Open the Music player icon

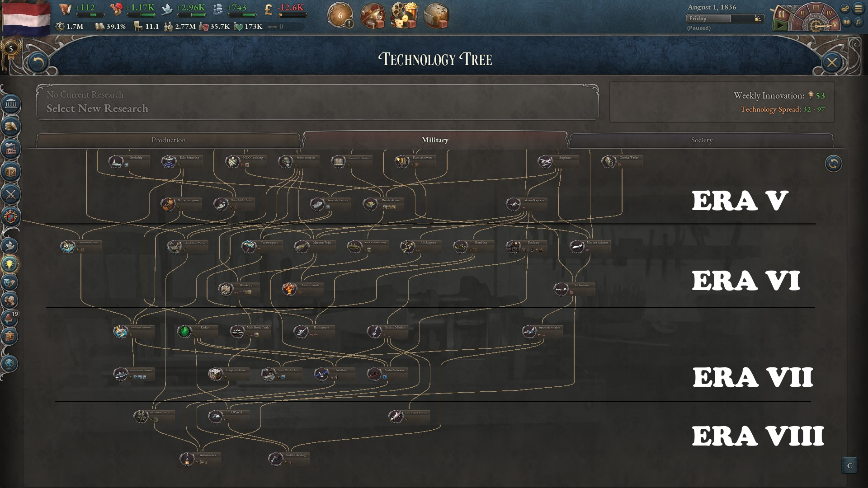858,22
